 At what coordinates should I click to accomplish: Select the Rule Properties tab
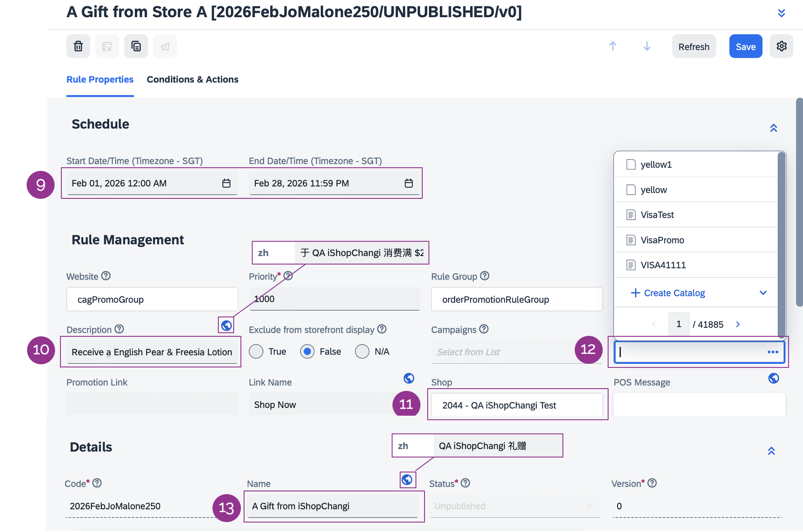click(x=100, y=79)
